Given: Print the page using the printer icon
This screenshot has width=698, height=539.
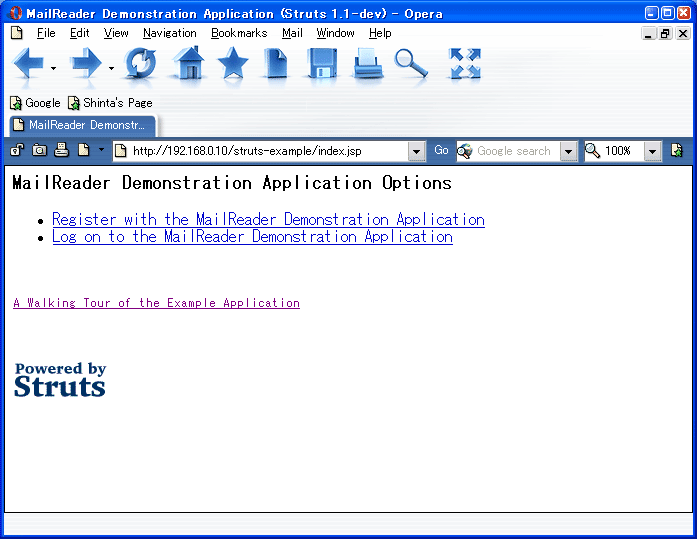Looking at the screenshot, I should pyautogui.click(x=368, y=64).
